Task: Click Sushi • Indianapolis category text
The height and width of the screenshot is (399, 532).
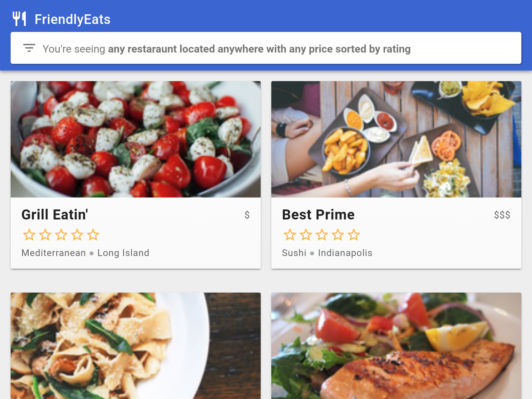Action: (327, 253)
